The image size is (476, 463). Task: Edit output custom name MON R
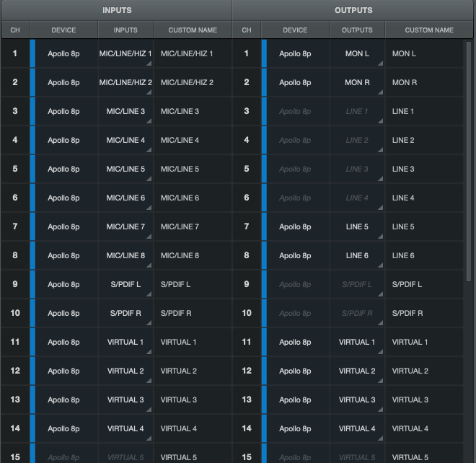coord(424,83)
